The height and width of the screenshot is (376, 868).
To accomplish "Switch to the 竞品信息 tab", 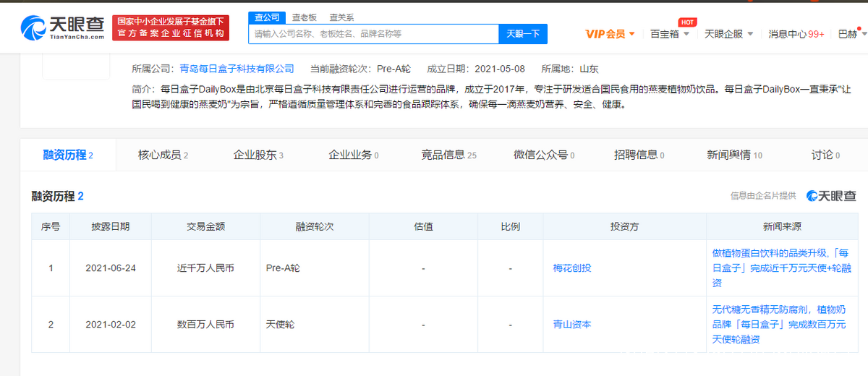I will coord(448,155).
